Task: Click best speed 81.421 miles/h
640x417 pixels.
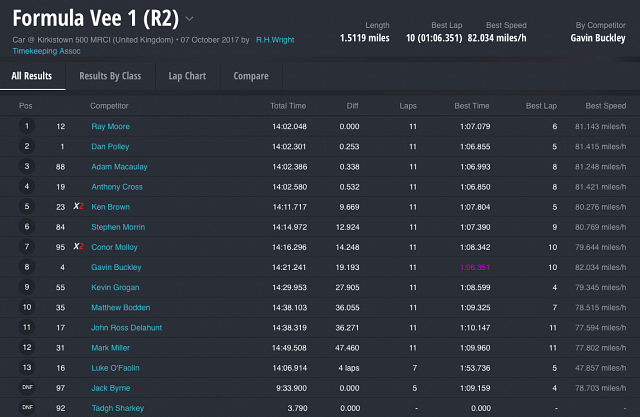Action: coord(600,187)
